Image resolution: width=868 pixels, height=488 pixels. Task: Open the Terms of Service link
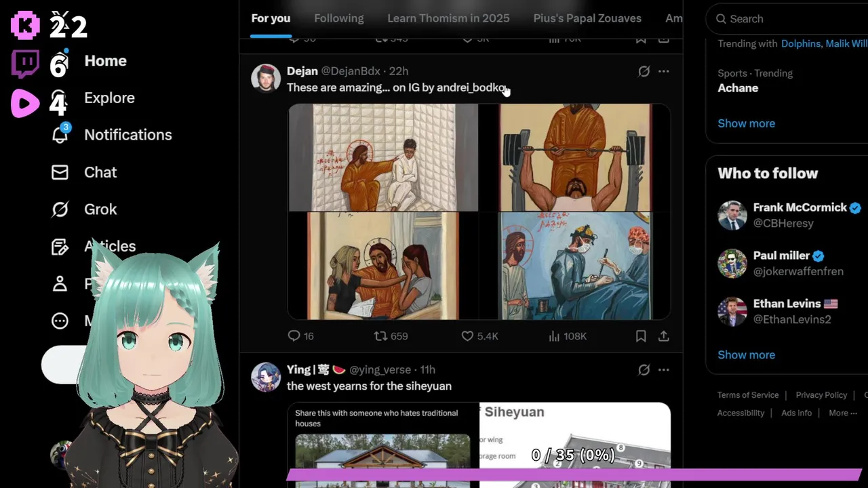coord(748,395)
